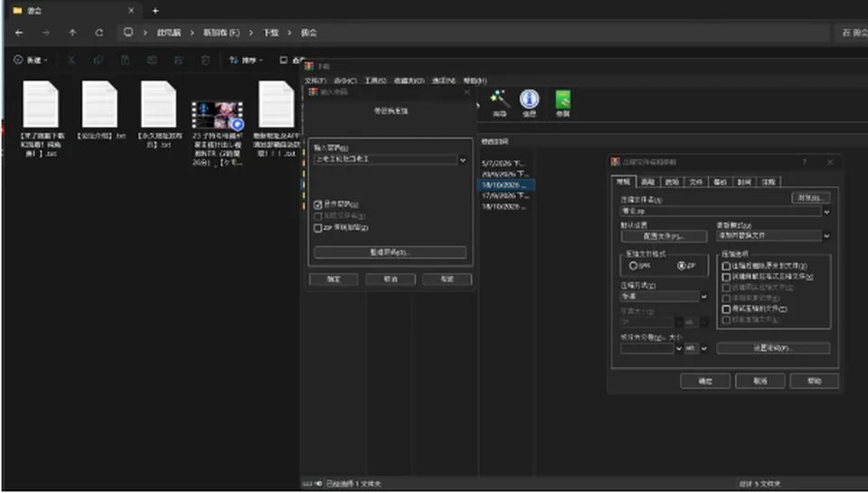Open the update mode dropdown
This screenshot has width=868, height=493.
(x=826, y=236)
